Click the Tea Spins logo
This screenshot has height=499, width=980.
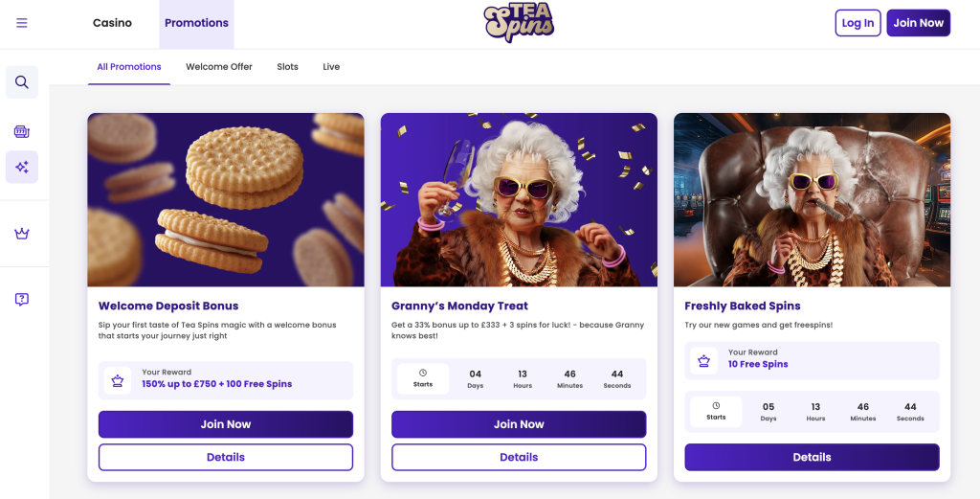pyautogui.click(x=518, y=23)
